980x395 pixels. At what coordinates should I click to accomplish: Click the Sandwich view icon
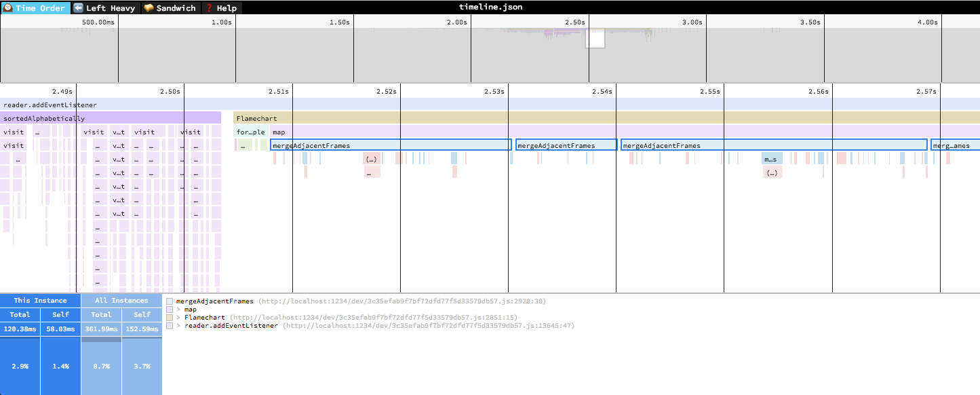point(149,8)
